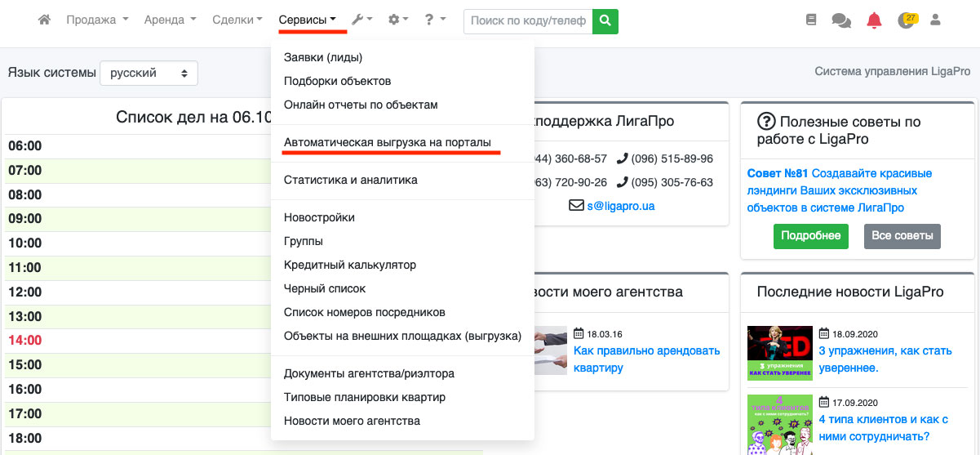Open the TED news article thumbnail

pos(779,353)
